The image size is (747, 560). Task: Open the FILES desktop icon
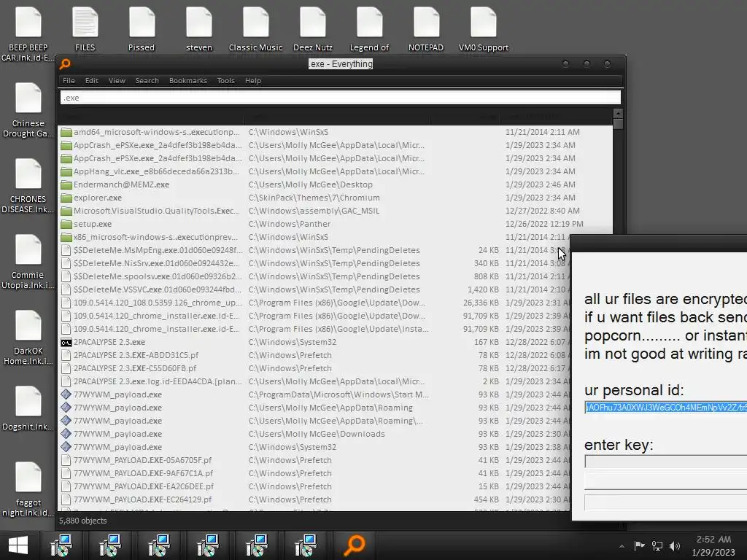pyautogui.click(x=85, y=29)
